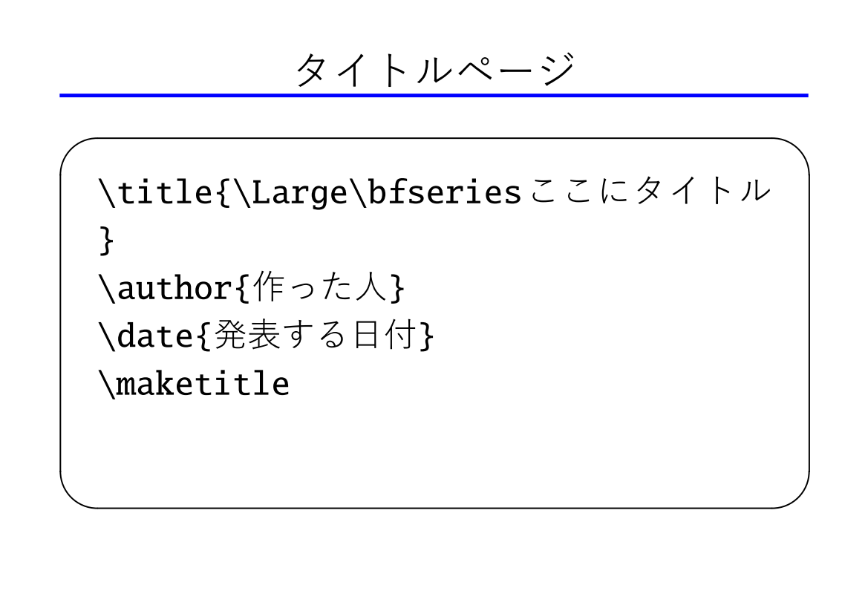Select the \Large command in the code

290,193
